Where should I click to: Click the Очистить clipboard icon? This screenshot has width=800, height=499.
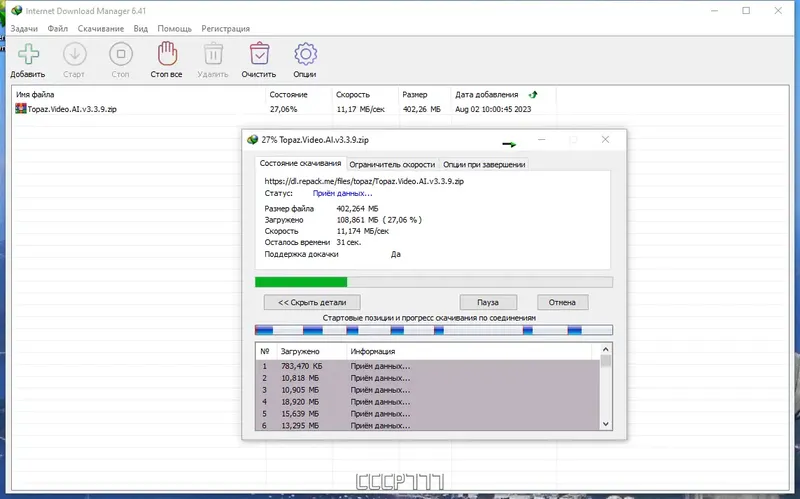pos(259,54)
